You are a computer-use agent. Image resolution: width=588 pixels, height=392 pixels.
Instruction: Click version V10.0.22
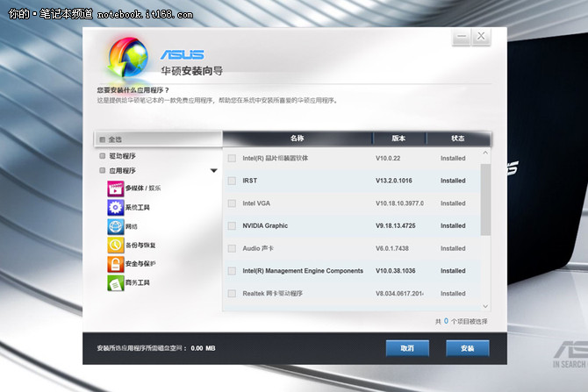click(388, 158)
